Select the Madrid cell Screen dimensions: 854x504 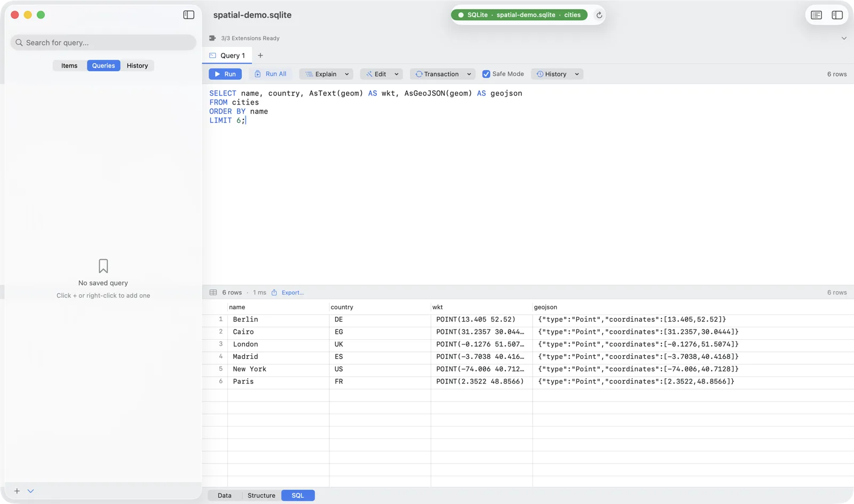278,357
